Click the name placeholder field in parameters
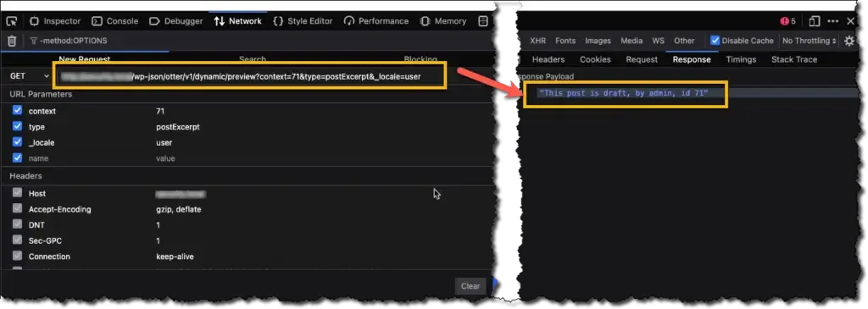Image resolution: width=868 pixels, height=309 pixels. point(38,158)
